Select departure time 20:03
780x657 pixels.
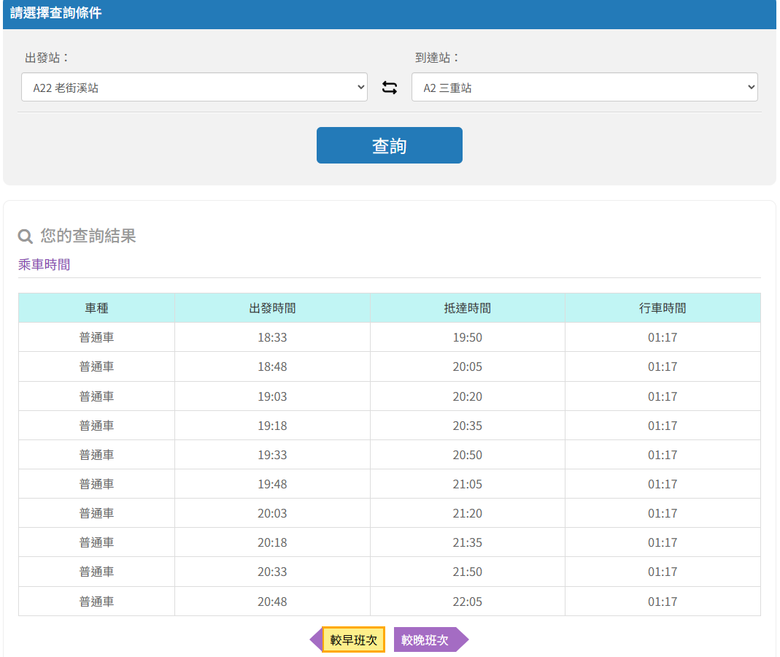(272, 514)
